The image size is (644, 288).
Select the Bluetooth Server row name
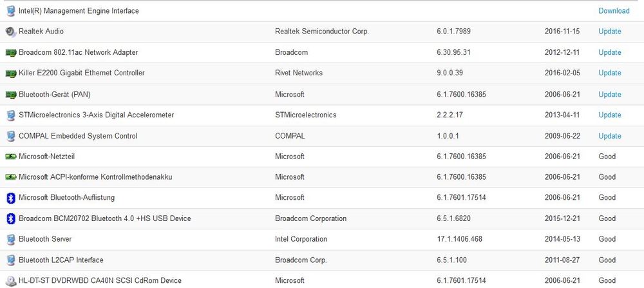pyautogui.click(x=44, y=239)
